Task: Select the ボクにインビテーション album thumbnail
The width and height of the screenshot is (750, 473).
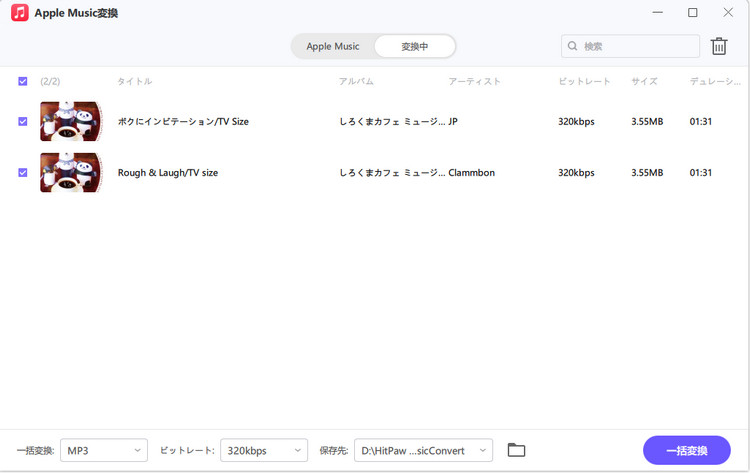Action: click(71, 121)
